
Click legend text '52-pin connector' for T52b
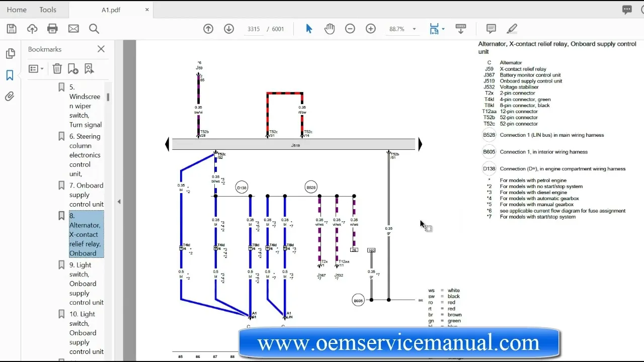(519, 118)
